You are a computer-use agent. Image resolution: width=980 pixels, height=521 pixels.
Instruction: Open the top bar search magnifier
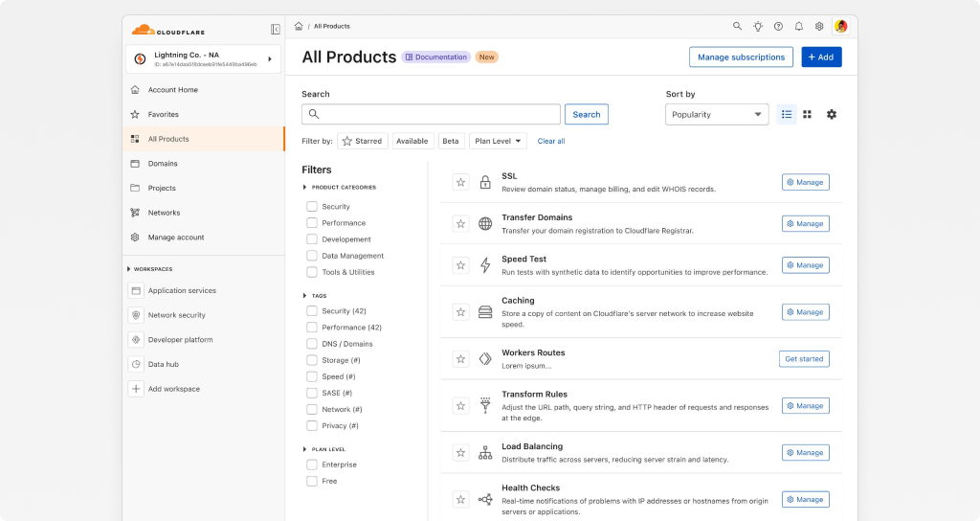point(738,26)
